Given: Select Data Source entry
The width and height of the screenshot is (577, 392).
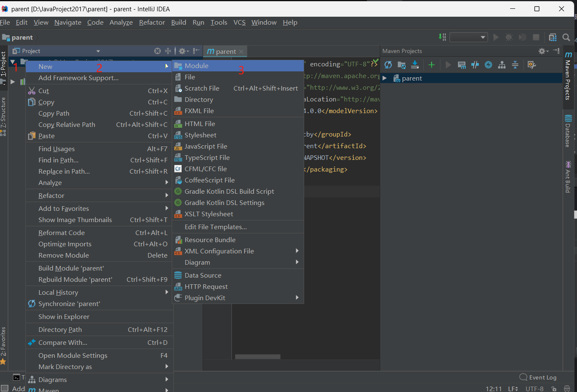Looking at the screenshot, I should pyautogui.click(x=238, y=275).
